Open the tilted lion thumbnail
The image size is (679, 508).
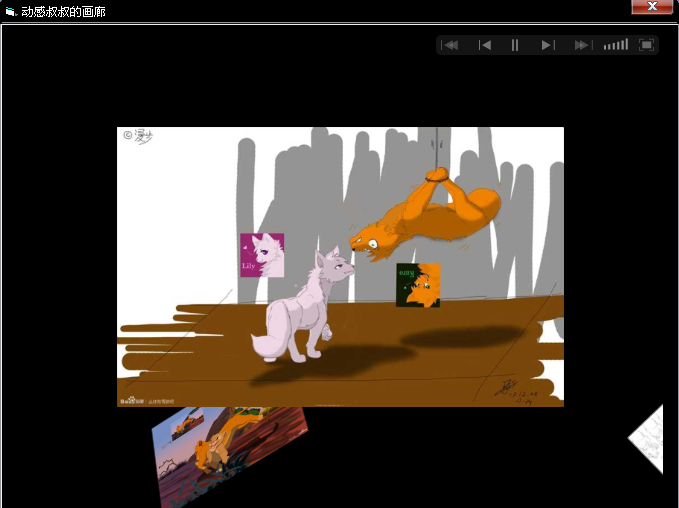[230, 457]
